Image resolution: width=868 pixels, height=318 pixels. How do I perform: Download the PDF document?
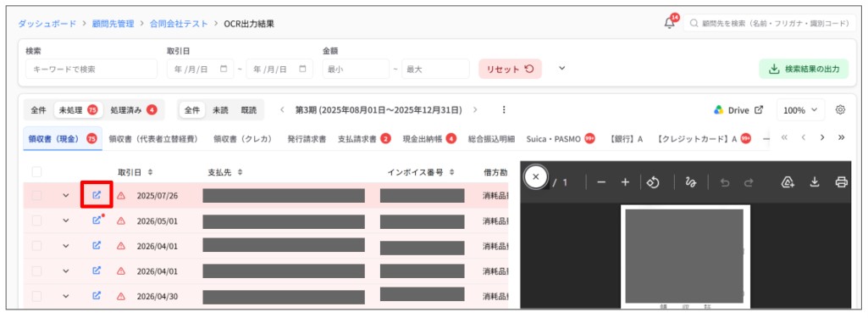[815, 182]
